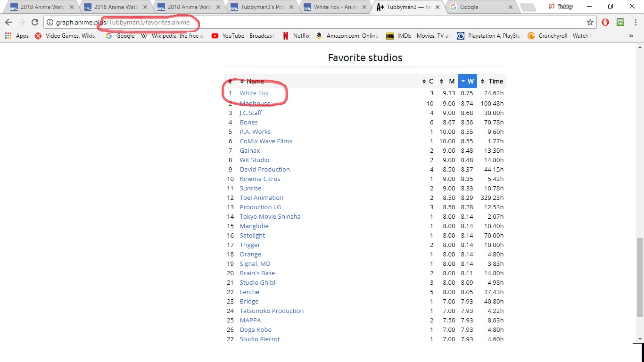644x362 pixels.
Task: Bookmark page with the star icon
Action: point(590,22)
